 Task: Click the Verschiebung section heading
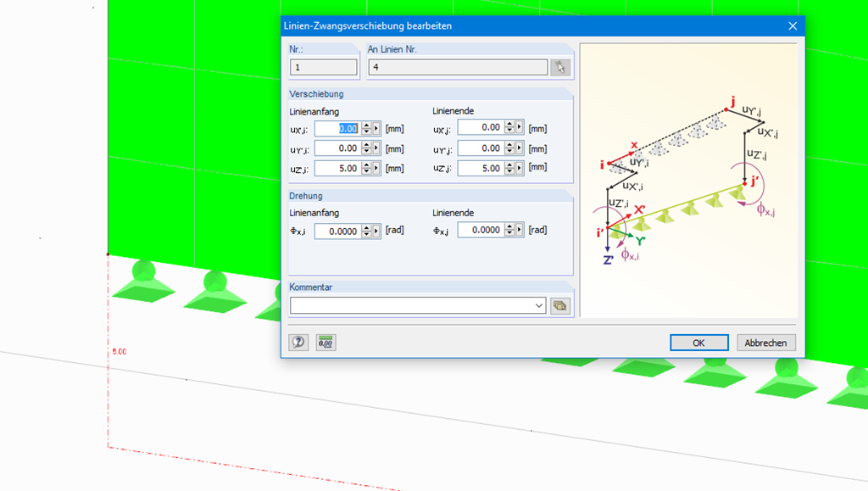click(316, 94)
